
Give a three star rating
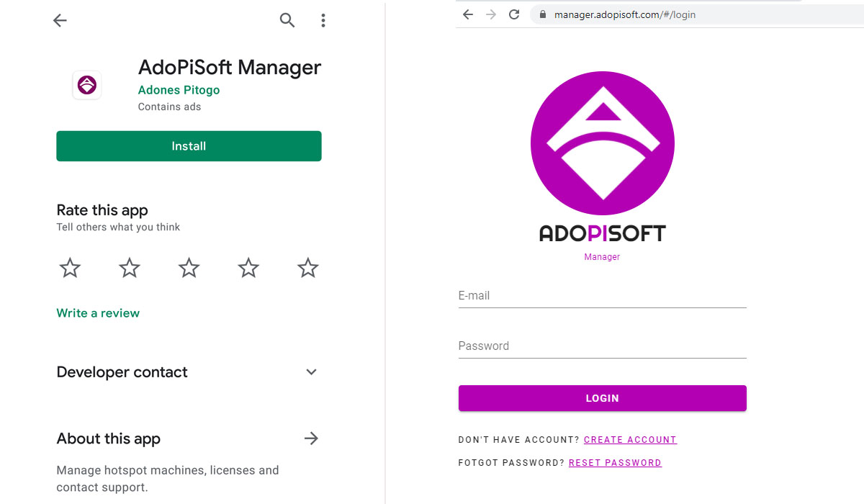pos(189,267)
